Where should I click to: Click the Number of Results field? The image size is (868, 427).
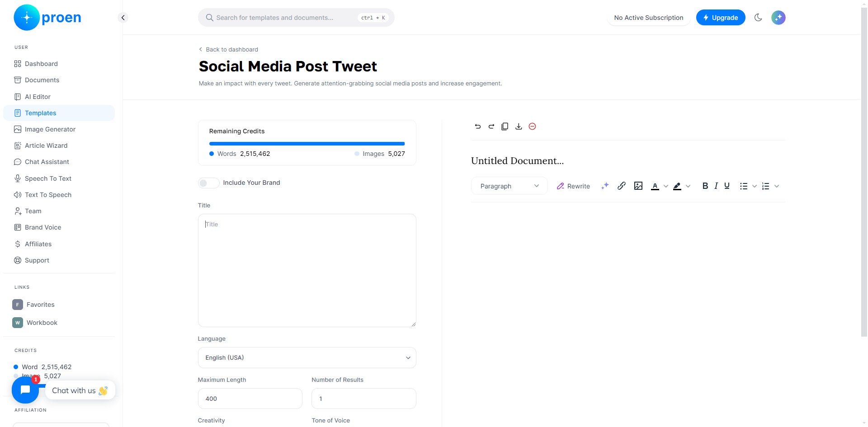coord(364,399)
